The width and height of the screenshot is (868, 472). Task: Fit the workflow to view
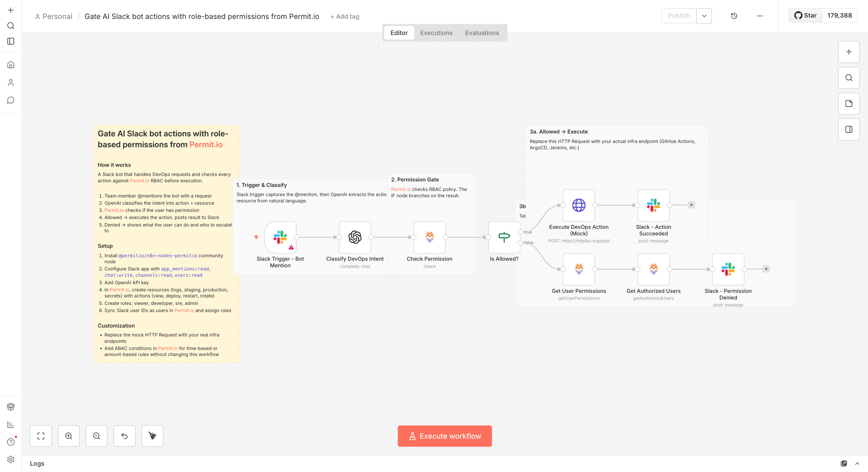coord(41,436)
